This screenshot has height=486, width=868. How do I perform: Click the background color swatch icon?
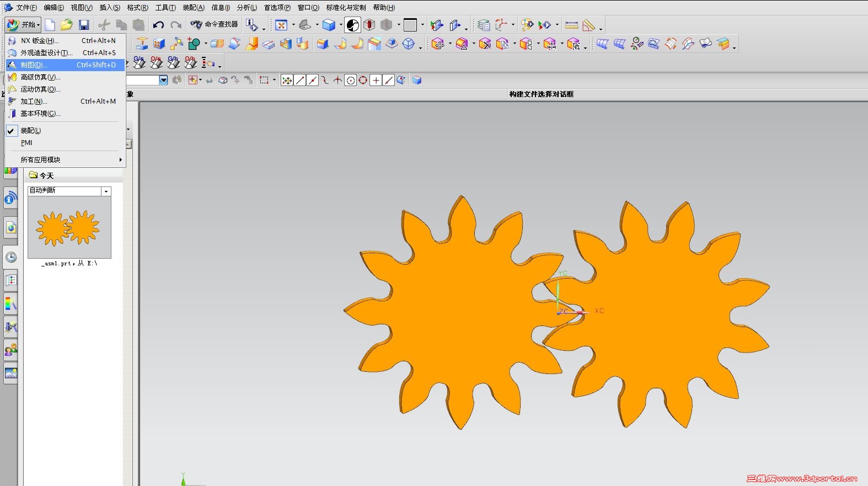[x=410, y=25]
